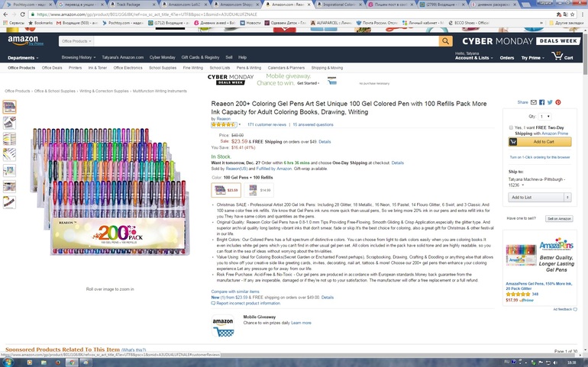Click the orange search magnifier button

tap(445, 41)
